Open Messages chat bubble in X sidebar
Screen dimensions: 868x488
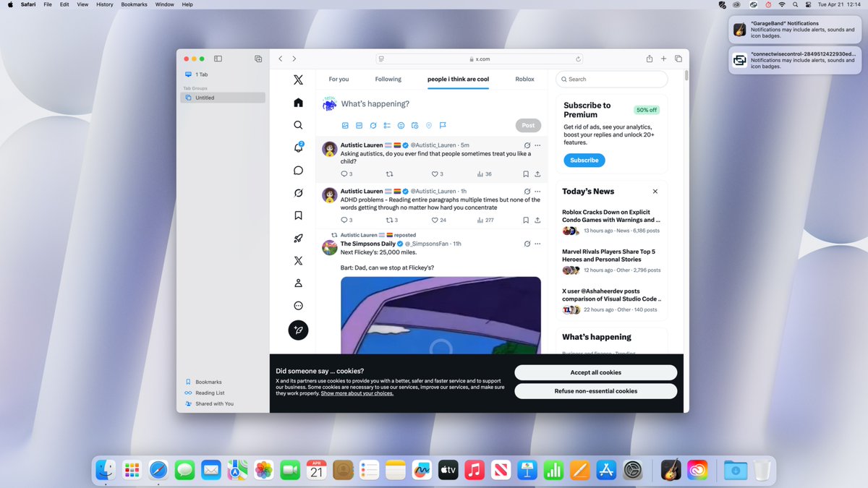(x=298, y=171)
